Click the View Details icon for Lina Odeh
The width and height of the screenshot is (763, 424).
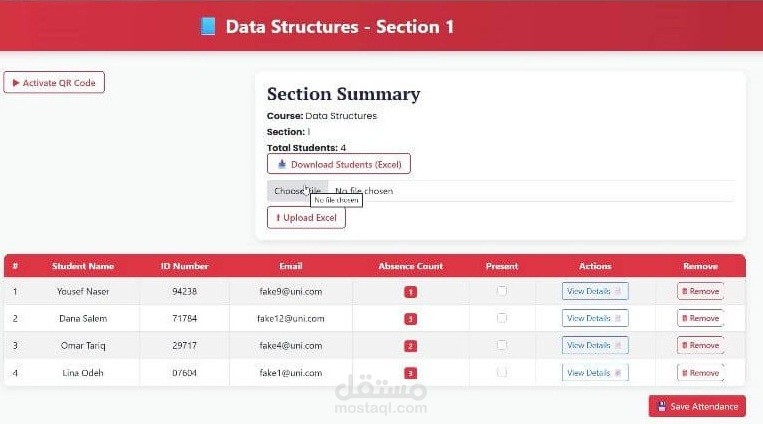coord(618,373)
